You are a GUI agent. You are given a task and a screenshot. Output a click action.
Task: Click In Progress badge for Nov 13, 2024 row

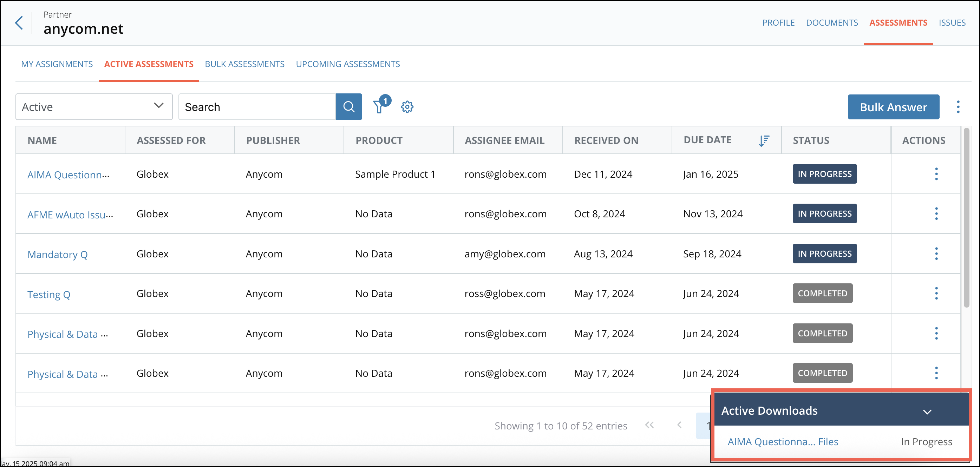(824, 213)
